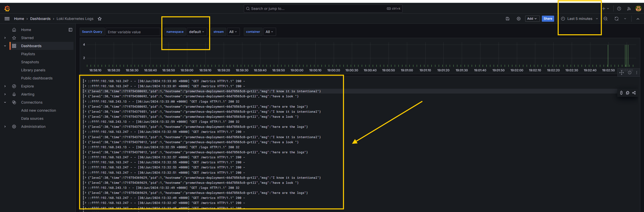Copy the hovered log line
Viewport: 644px width, 212px height.
point(627,93)
